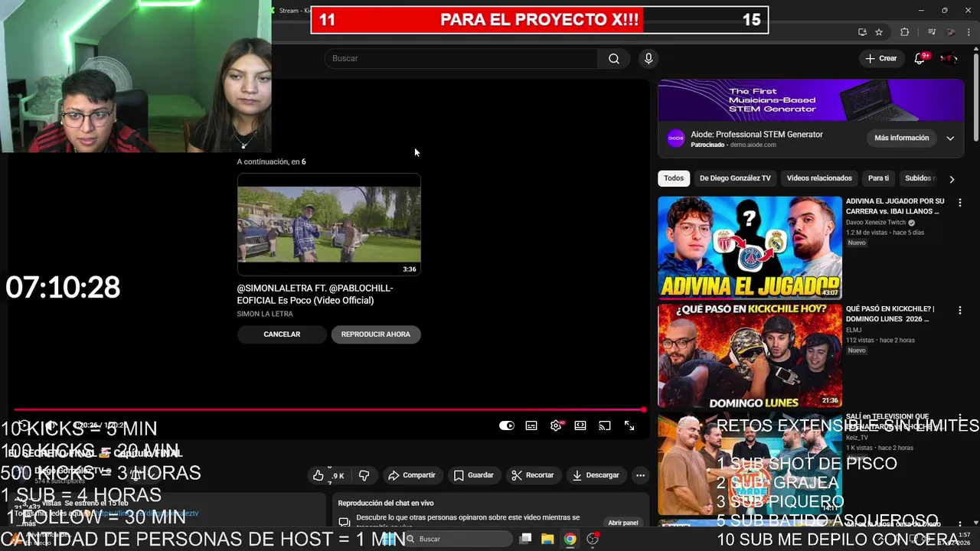Image resolution: width=980 pixels, height=551 pixels.
Task: Click CANCELAR to stop the autoplay countdown
Action: 282,334
